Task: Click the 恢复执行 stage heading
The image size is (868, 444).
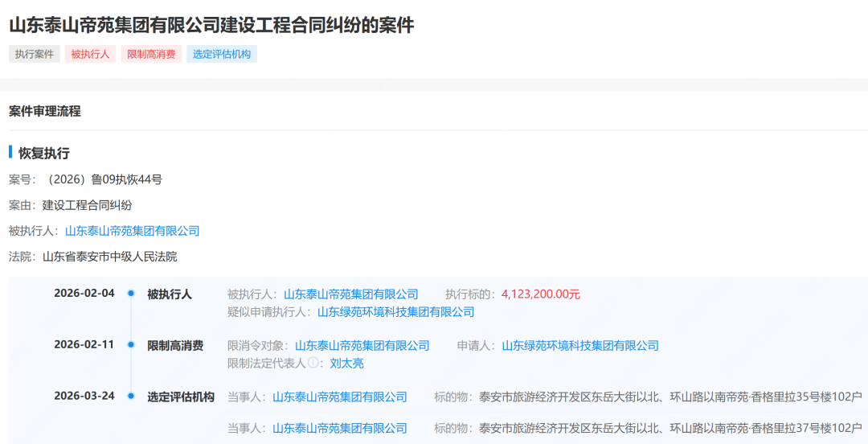Action: (44, 153)
